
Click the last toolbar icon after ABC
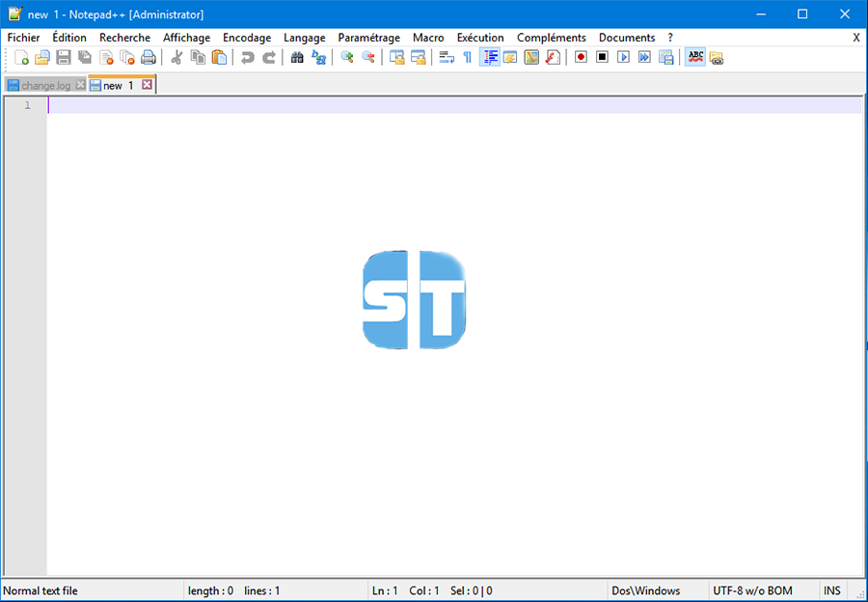click(717, 57)
